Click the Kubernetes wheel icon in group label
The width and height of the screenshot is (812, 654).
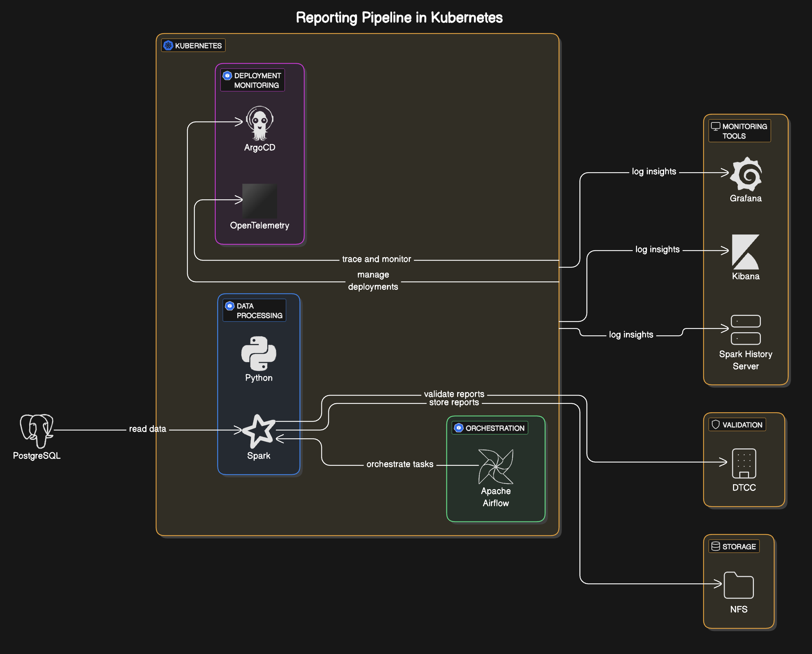tap(168, 46)
